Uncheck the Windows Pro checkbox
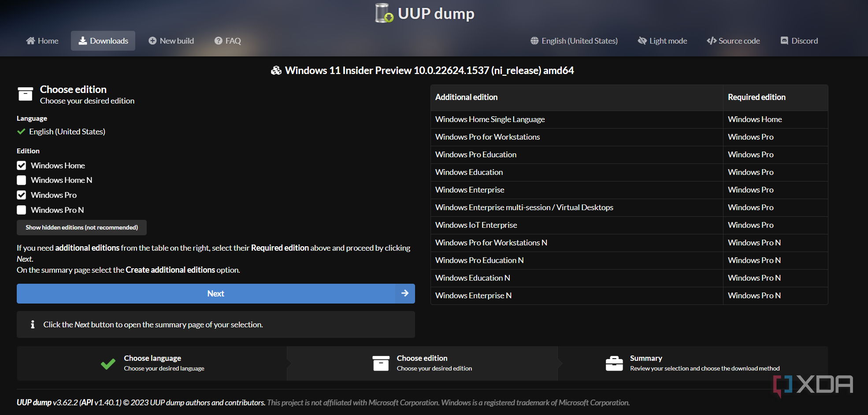868x415 pixels. click(21, 195)
